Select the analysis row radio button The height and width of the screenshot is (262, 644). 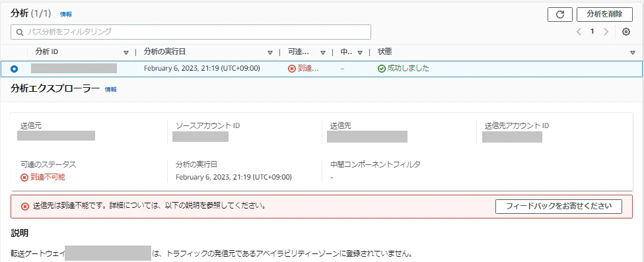coord(14,69)
